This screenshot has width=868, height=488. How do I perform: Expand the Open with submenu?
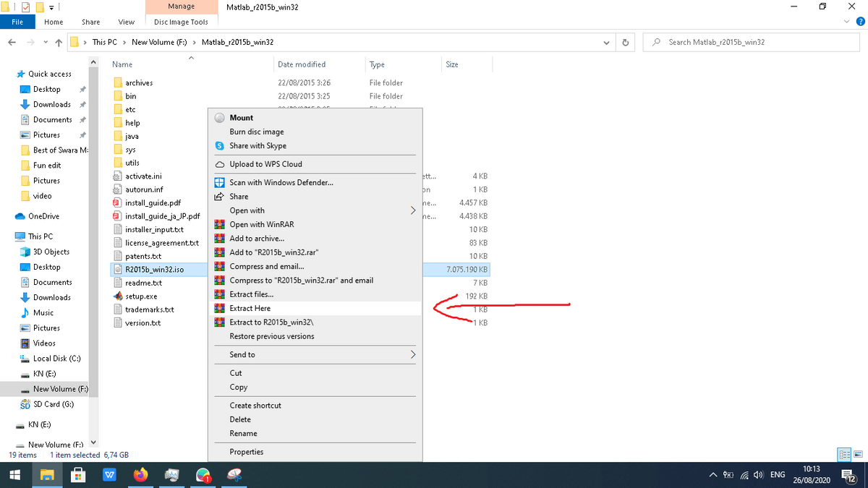413,210
